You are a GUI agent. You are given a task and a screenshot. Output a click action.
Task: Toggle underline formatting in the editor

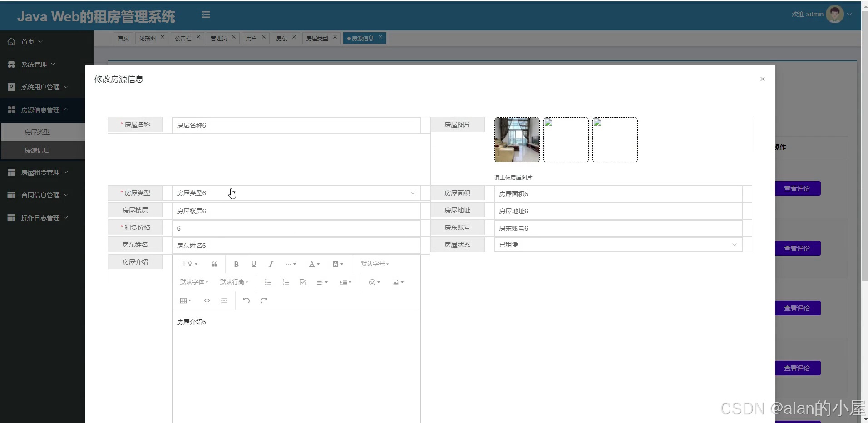pyautogui.click(x=254, y=264)
